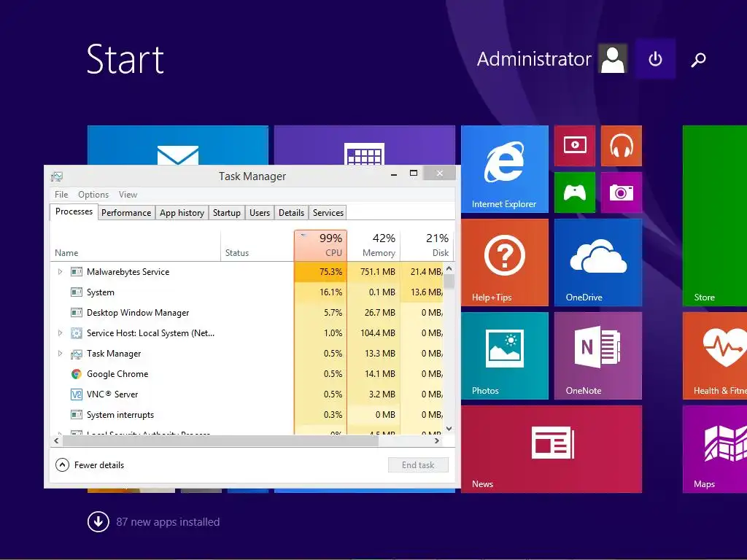
Task: Click the vertical scrollbar up arrow
Action: pos(449,269)
